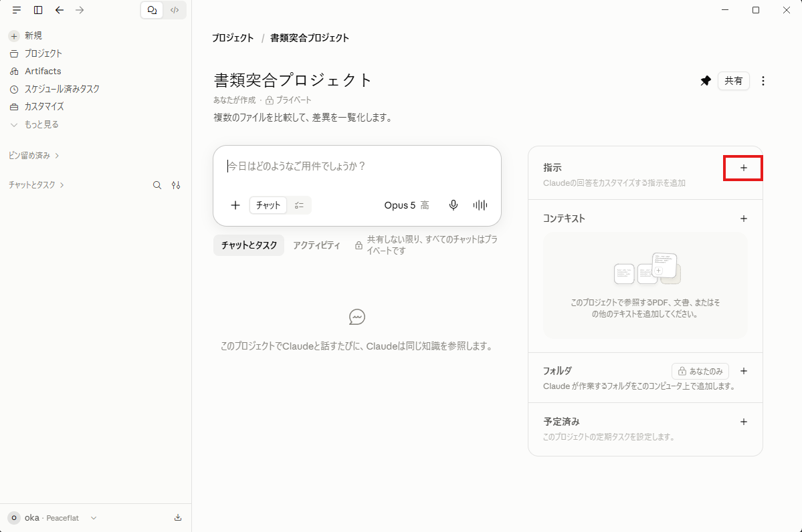This screenshot has width=802, height=532.
Task: Select the チャットとタスク tab
Action: coord(249,245)
